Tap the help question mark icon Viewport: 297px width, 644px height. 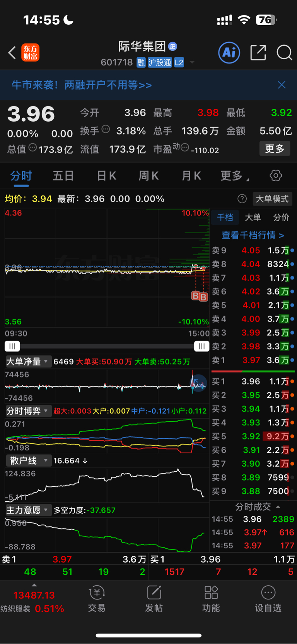tap(242, 199)
